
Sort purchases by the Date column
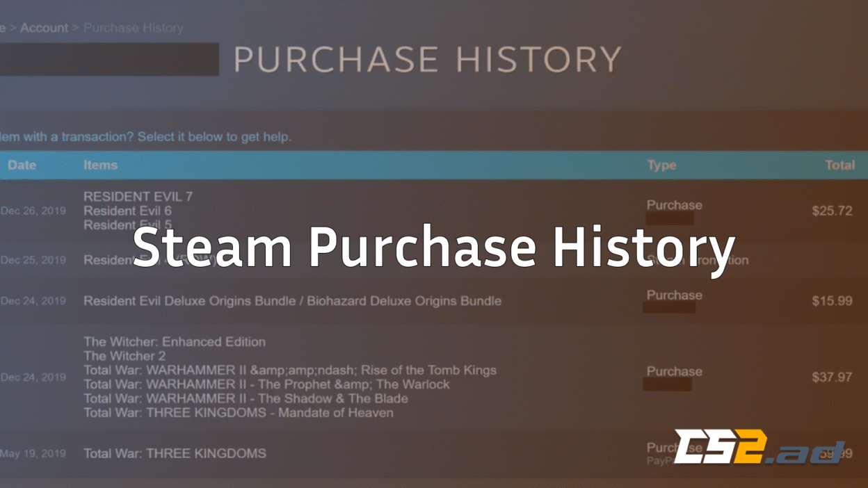tap(22, 165)
